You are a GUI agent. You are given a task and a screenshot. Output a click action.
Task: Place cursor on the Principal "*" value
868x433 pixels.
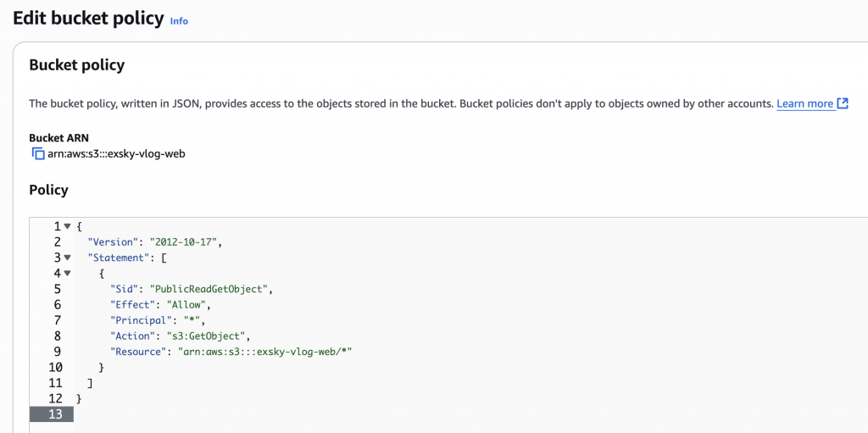(x=192, y=320)
